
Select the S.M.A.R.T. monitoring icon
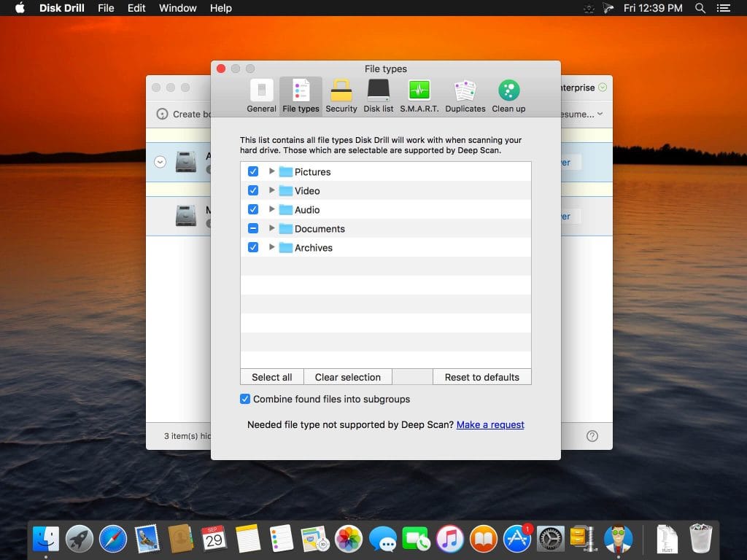(419, 93)
